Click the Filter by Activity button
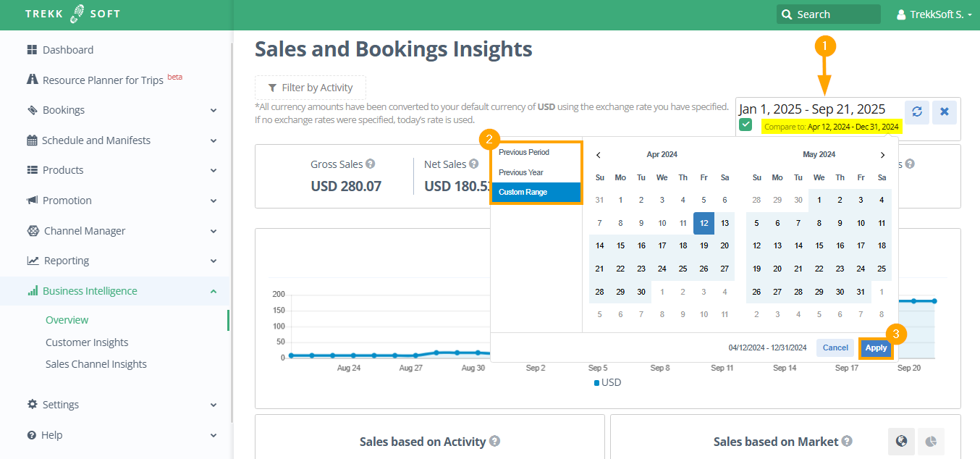Viewport: 980px width, 459px height. pos(311,88)
